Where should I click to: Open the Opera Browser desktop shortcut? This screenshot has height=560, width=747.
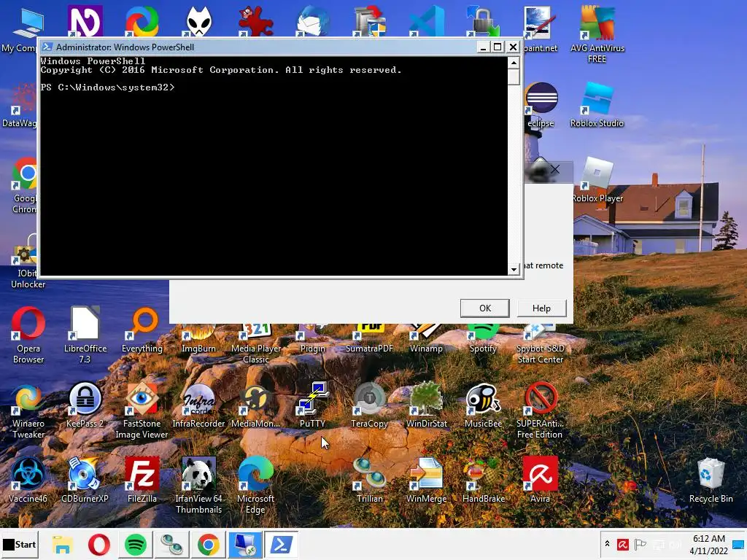point(28,335)
